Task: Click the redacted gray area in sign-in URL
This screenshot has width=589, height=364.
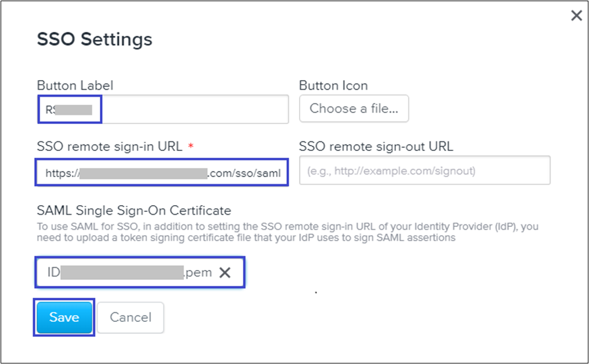Action: (x=144, y=174)
